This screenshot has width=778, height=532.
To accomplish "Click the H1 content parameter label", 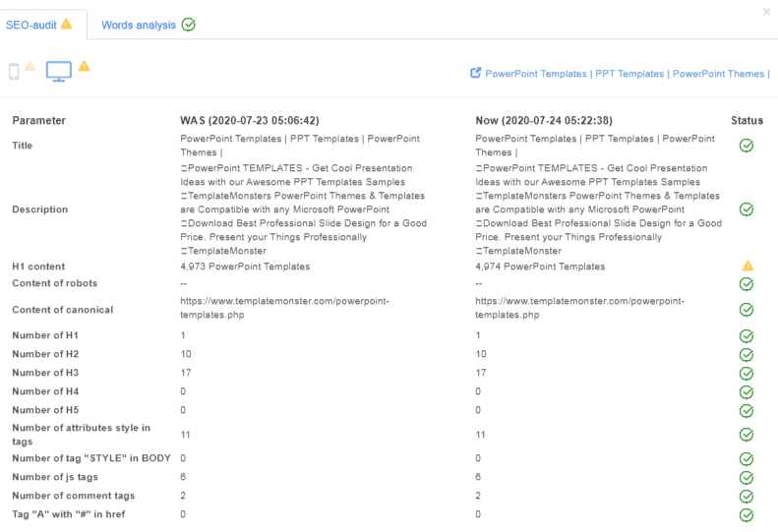I will (38, 266).
